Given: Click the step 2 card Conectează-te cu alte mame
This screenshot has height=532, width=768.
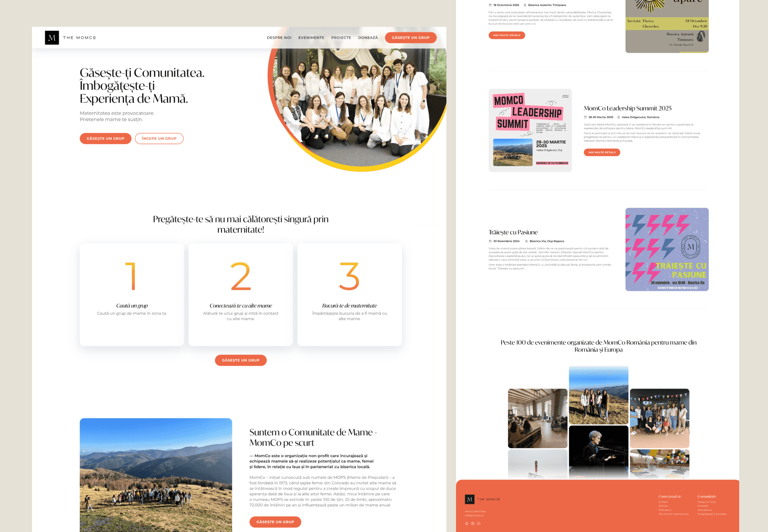Looking at the screenshot, I should [241, 294].
